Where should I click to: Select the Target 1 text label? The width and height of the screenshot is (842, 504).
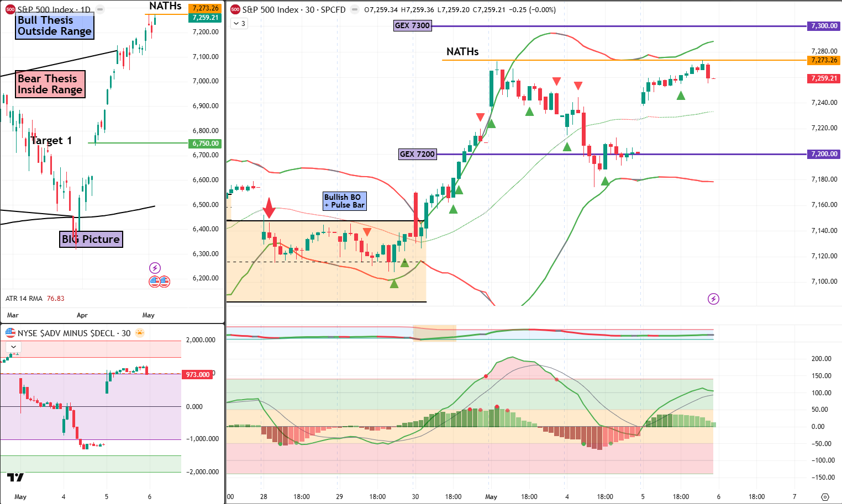coord(51,140)
